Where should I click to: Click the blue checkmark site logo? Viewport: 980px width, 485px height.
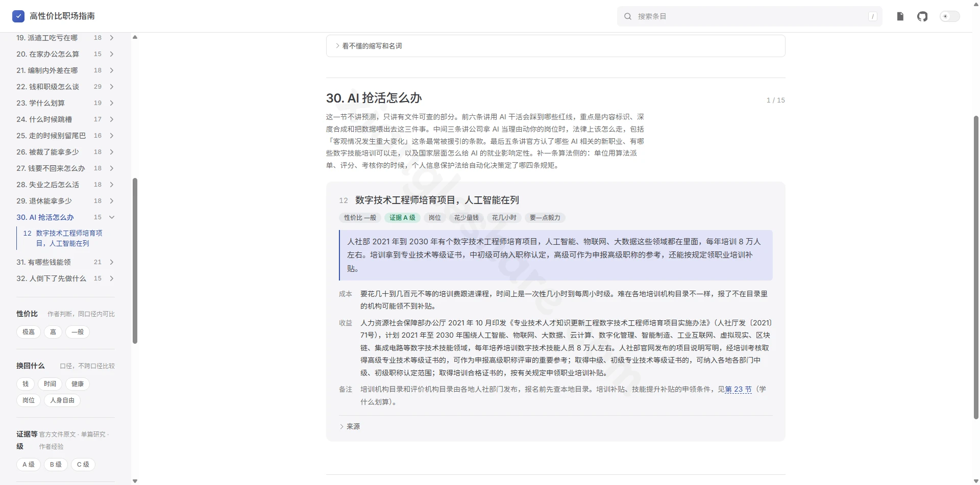click(x=18, y=16)
